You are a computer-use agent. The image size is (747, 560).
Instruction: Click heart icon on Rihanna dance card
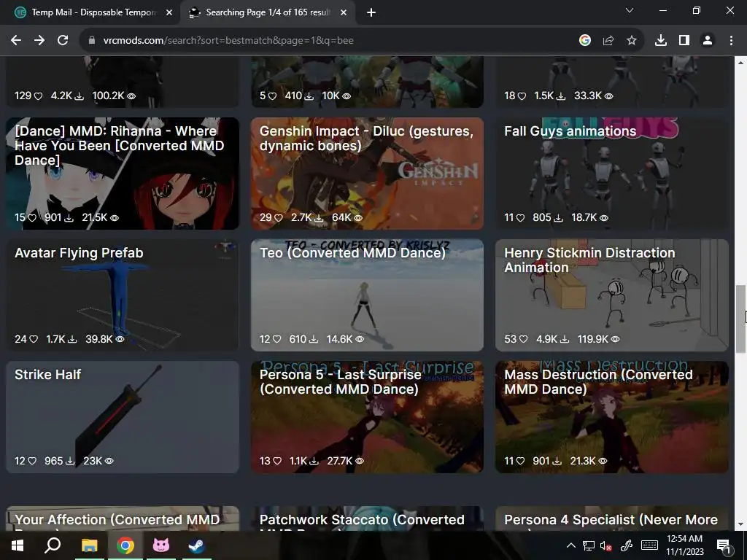(32, 218)
